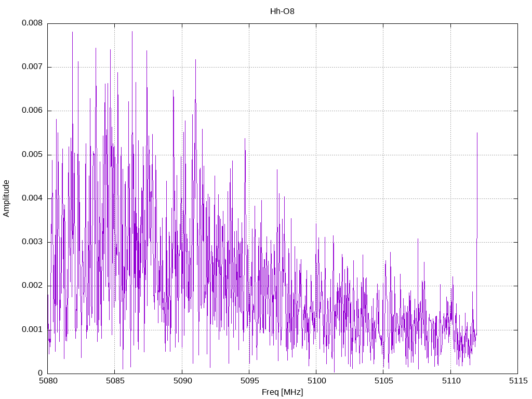Click y-axis tick value 0.005
Screen dimensions: 532x399
coord(32,155)
